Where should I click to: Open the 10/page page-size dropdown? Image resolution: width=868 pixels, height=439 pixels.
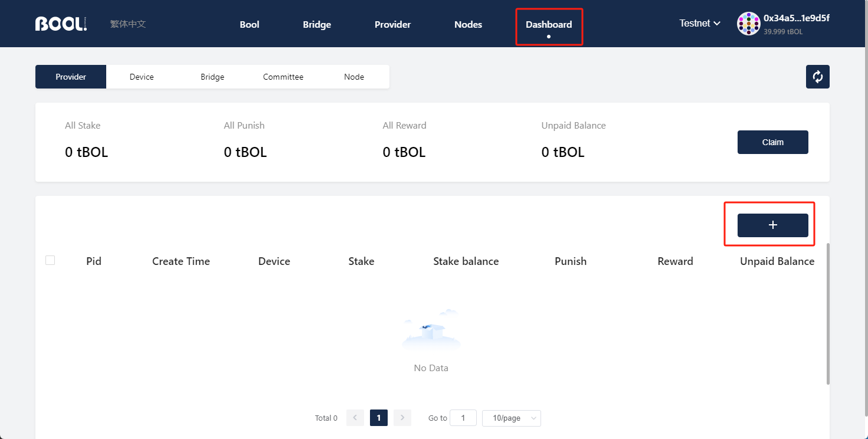pos(511,418)
